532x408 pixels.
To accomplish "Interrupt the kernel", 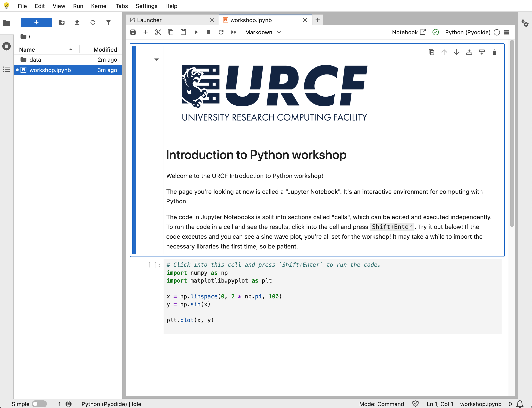I will (x=208, y=32).
